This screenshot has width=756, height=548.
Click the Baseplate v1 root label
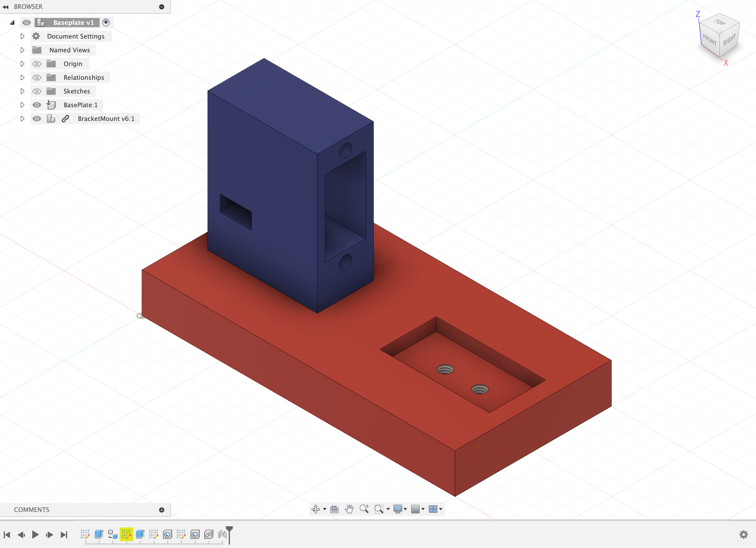click(x=73, y=22)
